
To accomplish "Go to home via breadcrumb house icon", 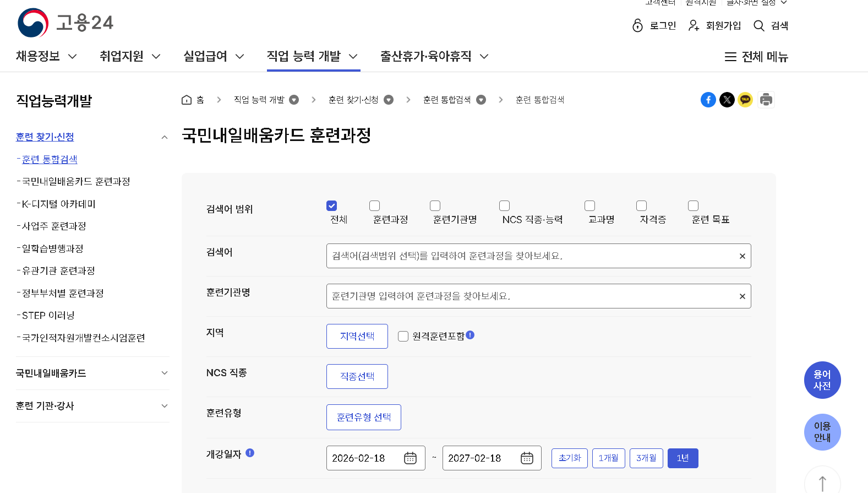I will (187, 100).
